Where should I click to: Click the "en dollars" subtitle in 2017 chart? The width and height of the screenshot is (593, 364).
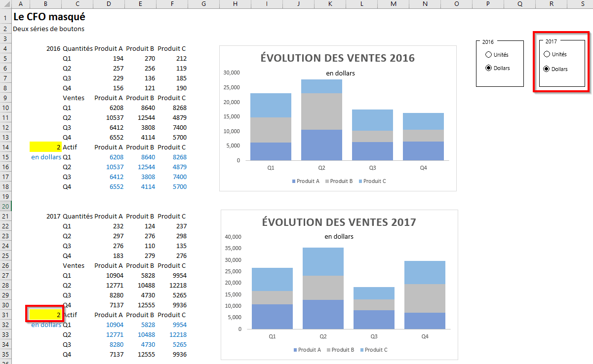coord(339,236)
